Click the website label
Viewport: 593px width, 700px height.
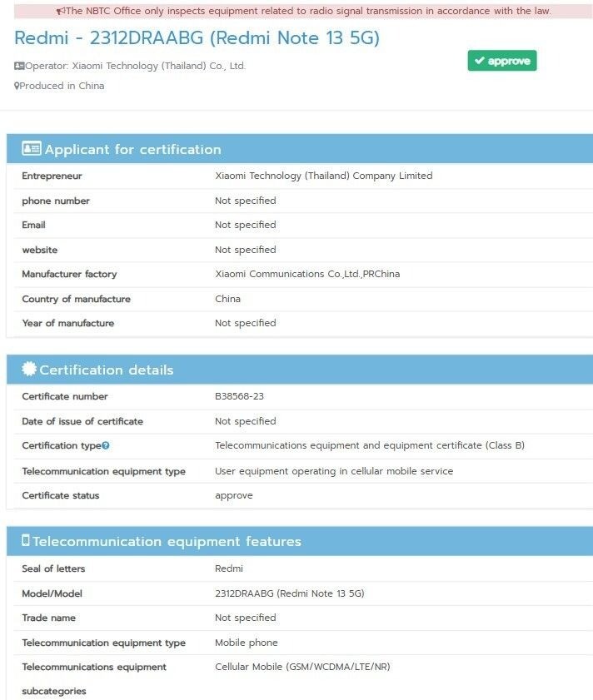coord(40,250)
